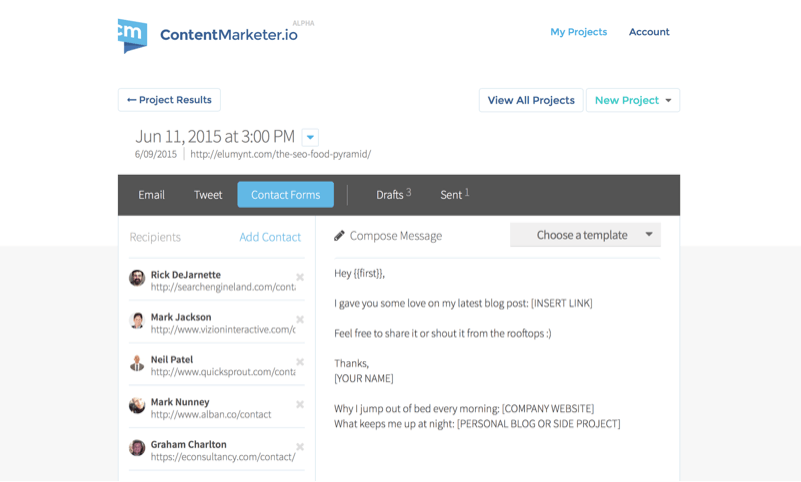The height and width of the screenshot is (482, 801).
Task: Select the Contact Forms tab
Action: [286, 195]
